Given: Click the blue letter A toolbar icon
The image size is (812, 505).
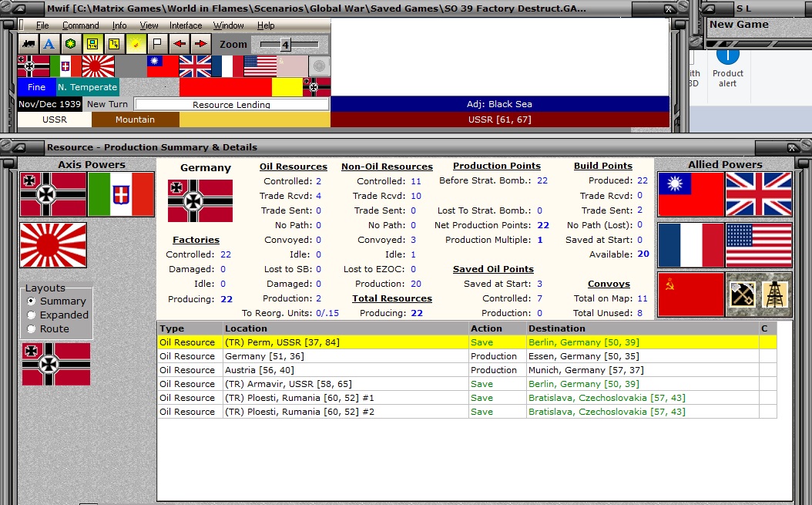Looking at the screenshot, I should tap(49, 44).
